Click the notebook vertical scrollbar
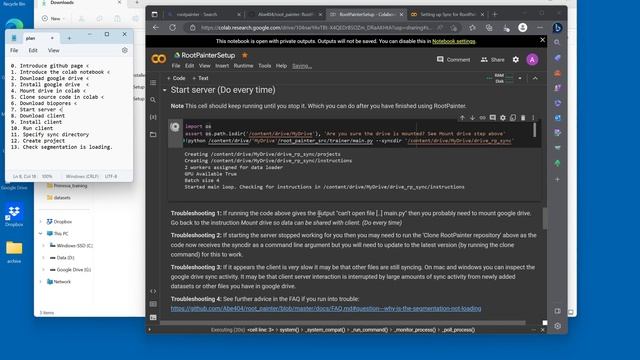640x360 pixels. point(544,219)
